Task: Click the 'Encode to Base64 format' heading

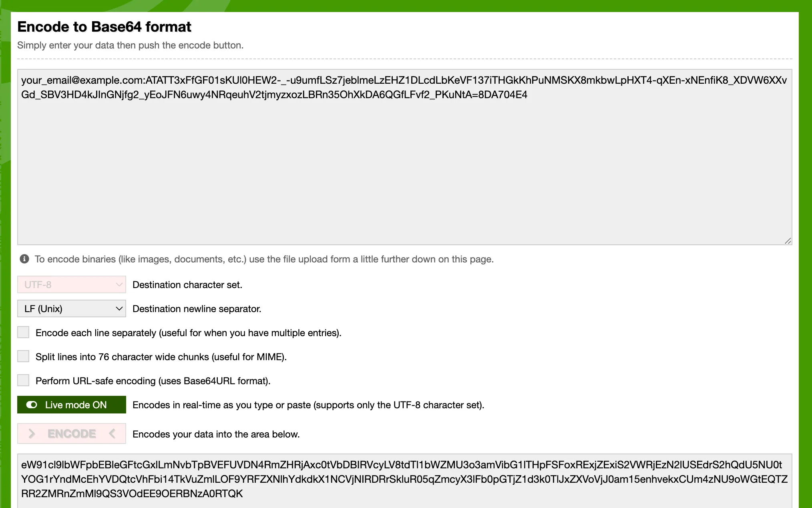Action: click(x=105, y=27)
